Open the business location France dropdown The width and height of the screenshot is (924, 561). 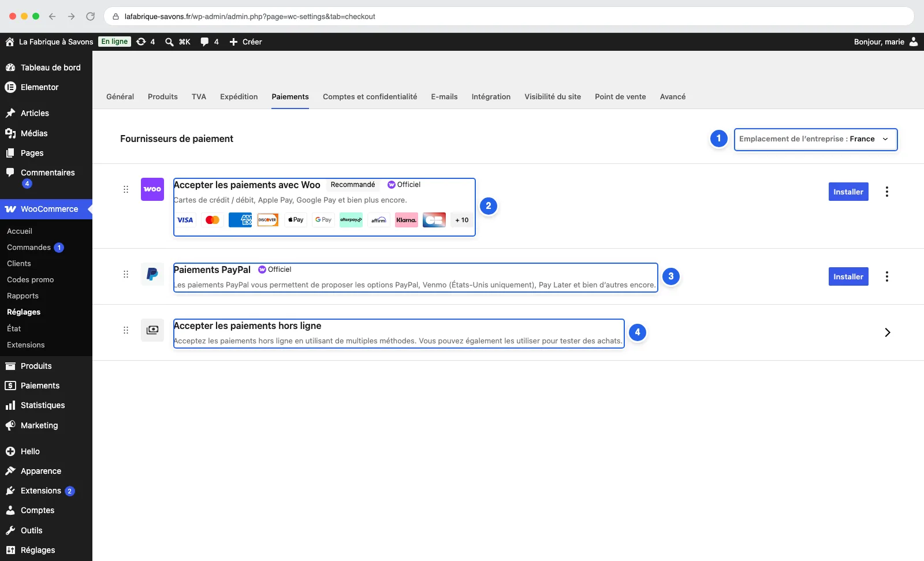point(815,139)
